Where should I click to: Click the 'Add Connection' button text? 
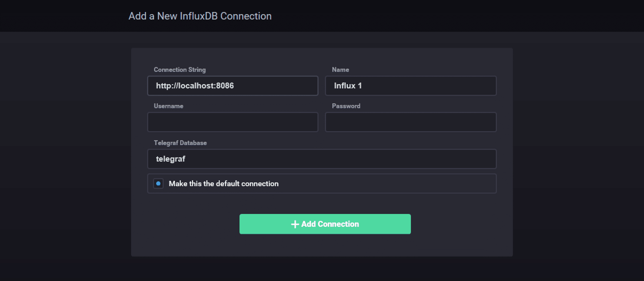[x=330, y=224]
